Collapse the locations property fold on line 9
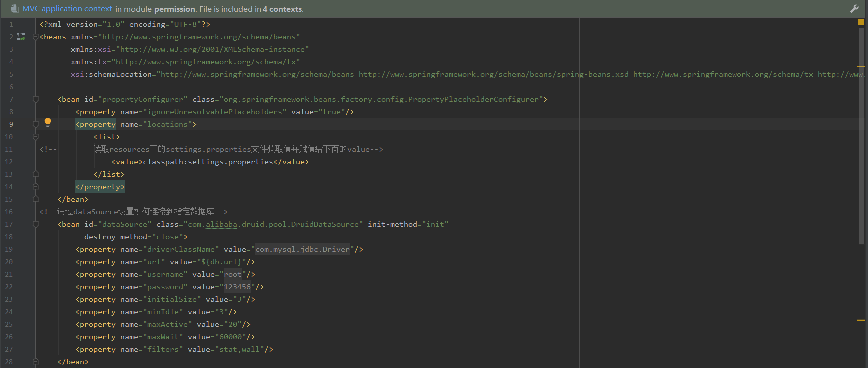Image resolution: width=868 pixels, height=368 pixels. [x=35, y=124]
